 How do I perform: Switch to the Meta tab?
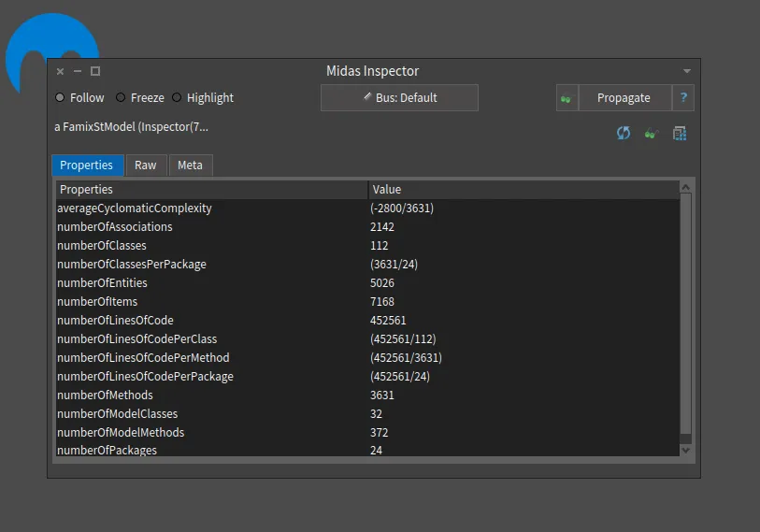coord(190,165)
